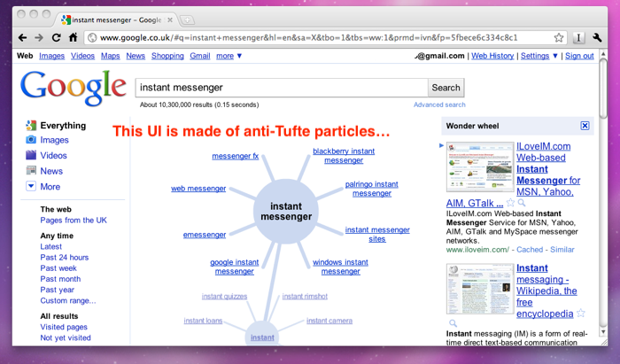Select instant messenger sites wheel node
This screenshot has height=364, width=620.
[377, 235]
